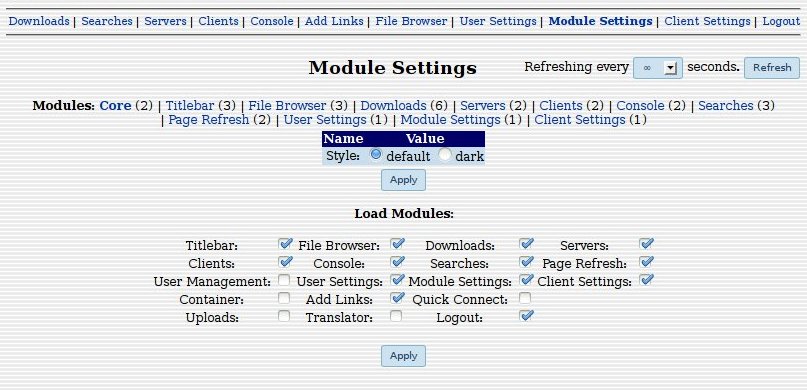This screenshot has height=390, width=807.
Task: Click the Module Settings page heading
Action: [393, 68]
